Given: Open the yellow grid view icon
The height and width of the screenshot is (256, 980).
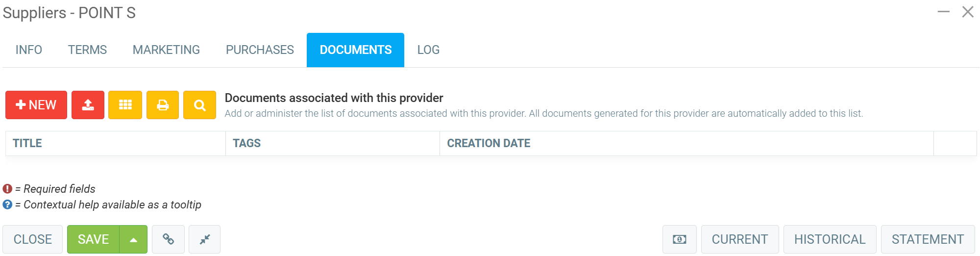Looking at the screenshot, I should tap(125, 105).
